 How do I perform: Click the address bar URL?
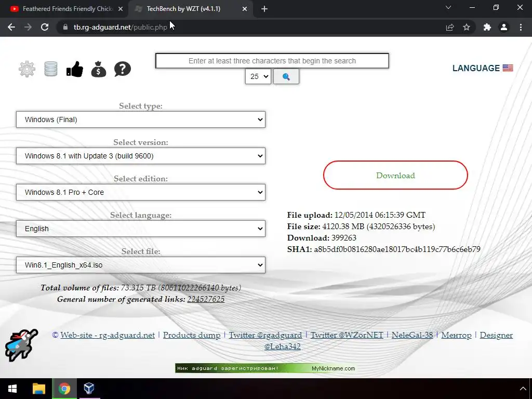(120, 27)
